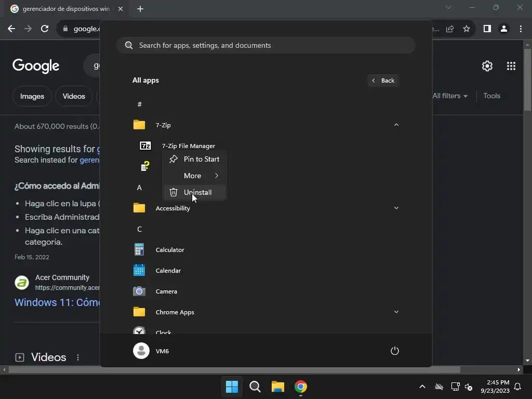Screen dimensions: 532x399
Task: Open Chrome three-dot menu
Action: [x=521, y=29]
